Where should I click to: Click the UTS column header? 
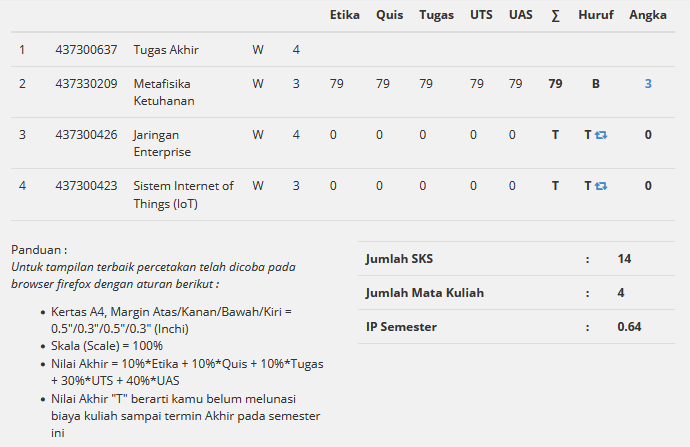pyautogui.click(x=481, y=15)
